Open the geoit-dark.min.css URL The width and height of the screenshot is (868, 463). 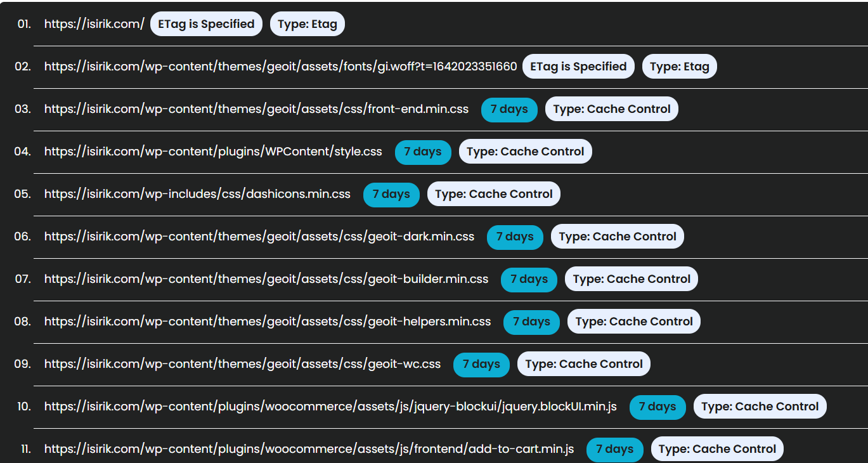click(259, 237)
